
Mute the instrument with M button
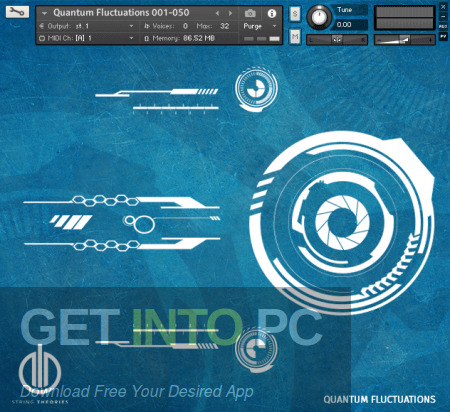tap(295, 36)
